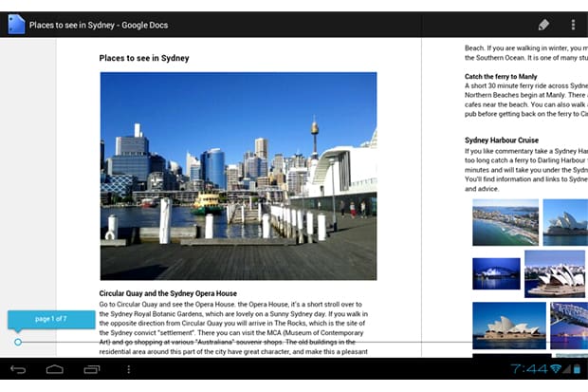The image size is (588, 392).
Task: Tap the navigation bar menu dots
Action: click(x=129, y=368)
